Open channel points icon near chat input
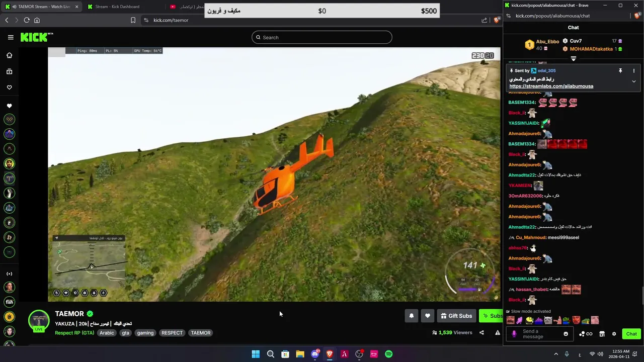Image resolution: width=644 pixels, height=362 pixels. point(586,334)
